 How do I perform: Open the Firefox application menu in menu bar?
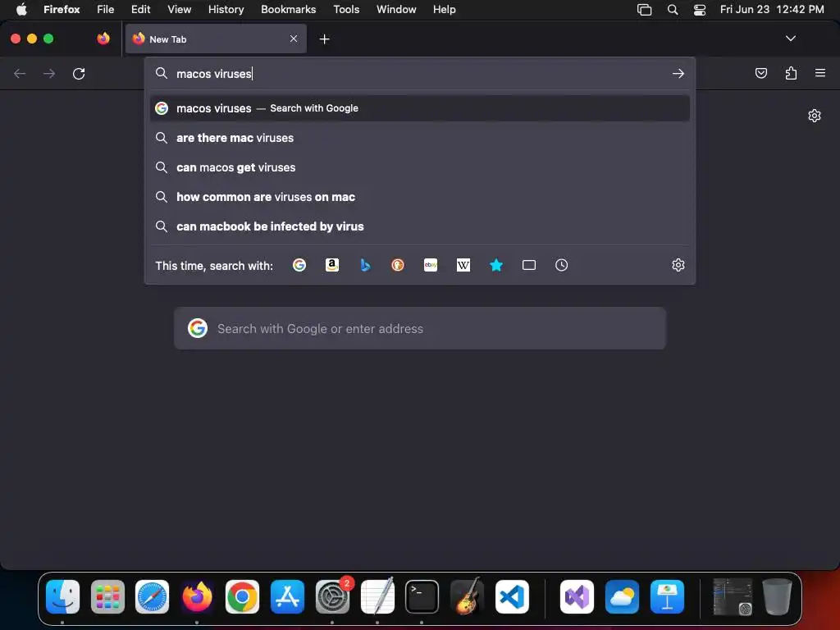[62, 9]
